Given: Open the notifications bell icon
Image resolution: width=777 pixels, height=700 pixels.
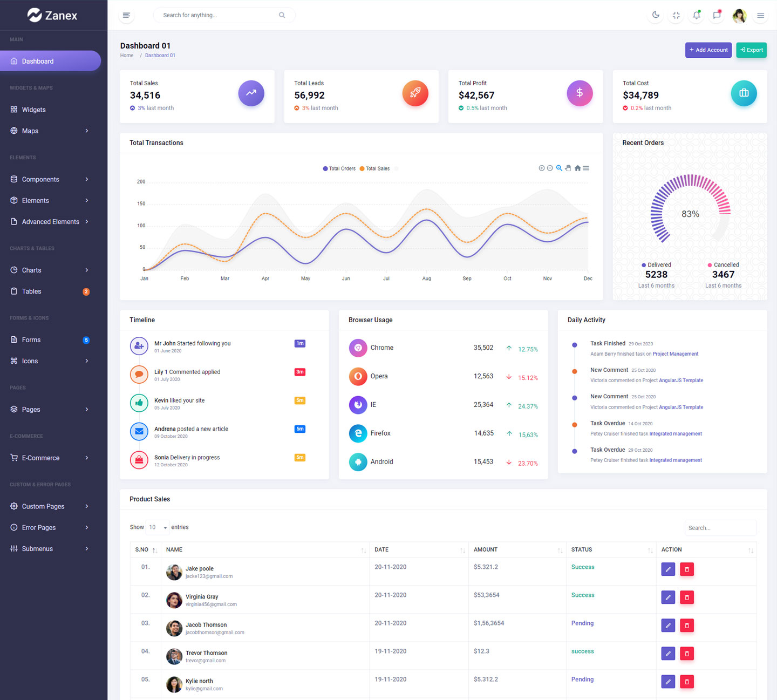Looking at the screenshot, I should [697, 15].
